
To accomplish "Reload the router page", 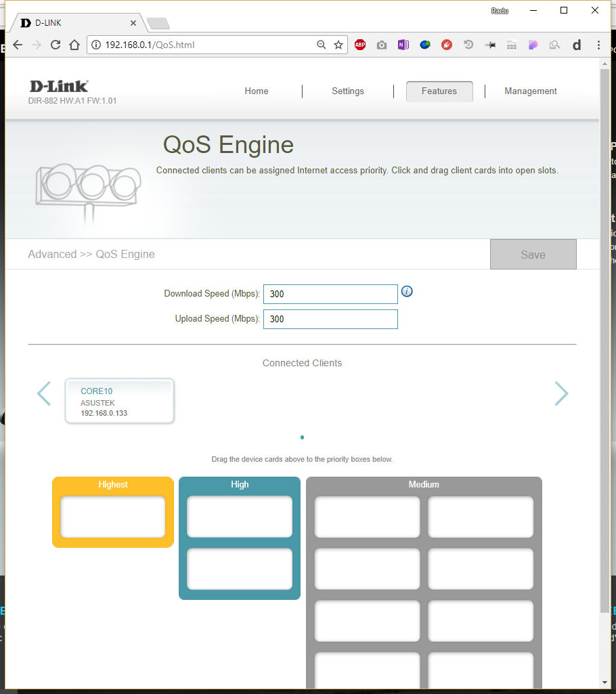I will click(56, 45).
